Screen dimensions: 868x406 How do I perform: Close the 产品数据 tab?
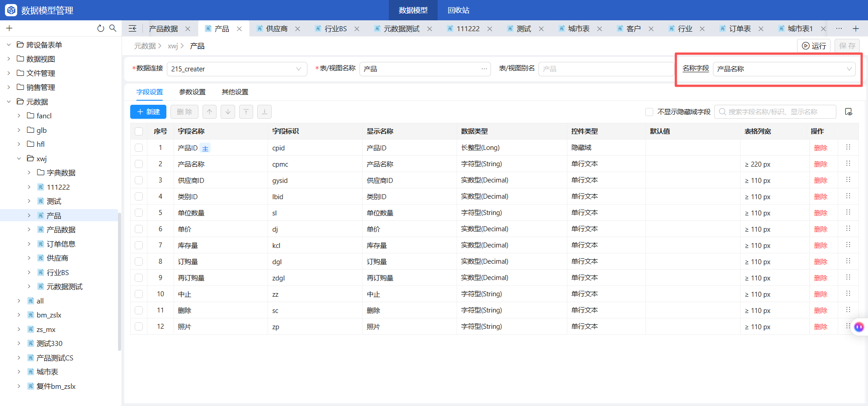188,29
